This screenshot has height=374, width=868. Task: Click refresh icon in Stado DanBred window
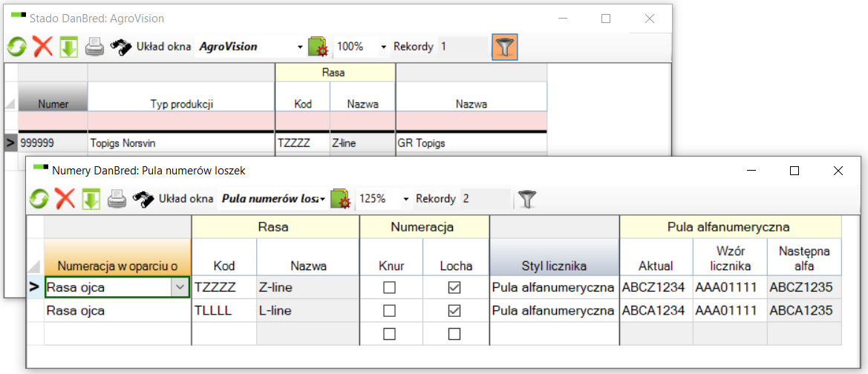coord(16,47)
